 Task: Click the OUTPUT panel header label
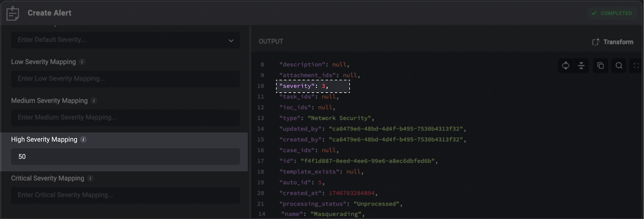pos(270,42)
